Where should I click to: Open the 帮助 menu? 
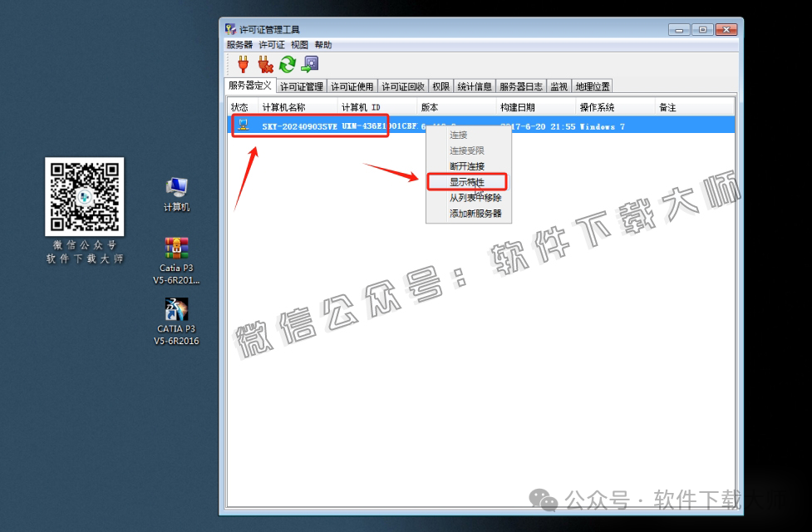pos(322,44)
